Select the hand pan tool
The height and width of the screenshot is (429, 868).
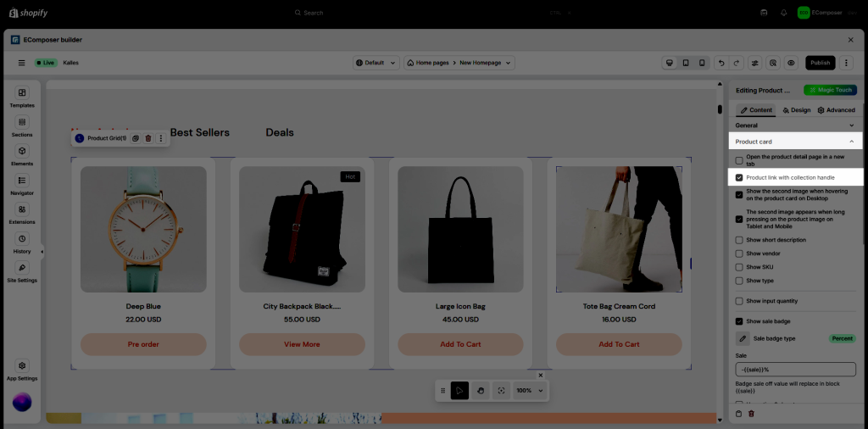tap(481, 391)
